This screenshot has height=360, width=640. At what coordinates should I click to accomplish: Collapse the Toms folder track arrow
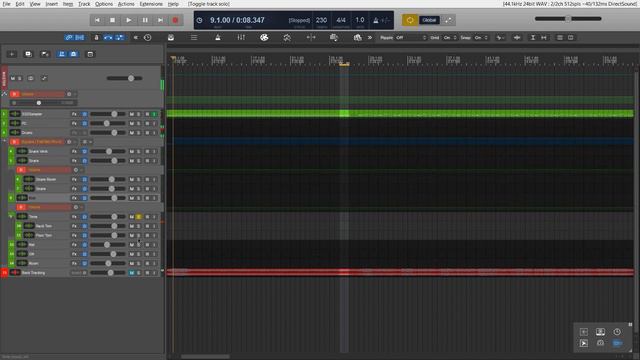tap(11, 216)
